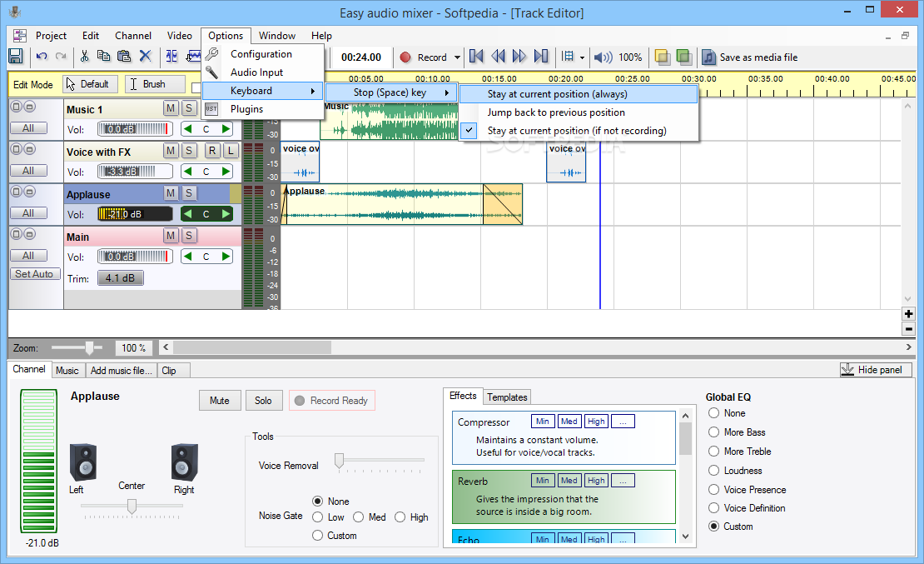Open the grid snap dropdown arrow
The height and width of the screenshot is (564, 924).
click(582, 57)
